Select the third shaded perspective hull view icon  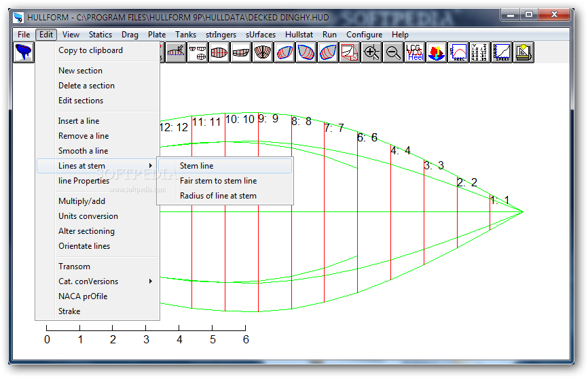tap(328, 52)
